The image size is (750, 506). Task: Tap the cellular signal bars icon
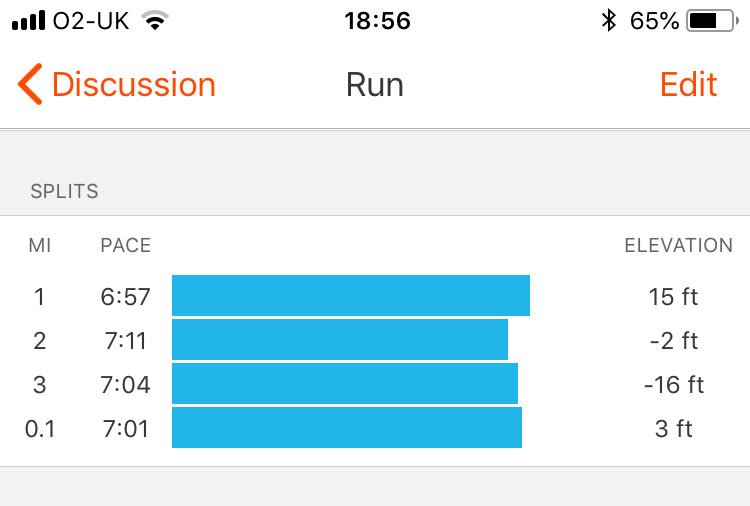30,21
